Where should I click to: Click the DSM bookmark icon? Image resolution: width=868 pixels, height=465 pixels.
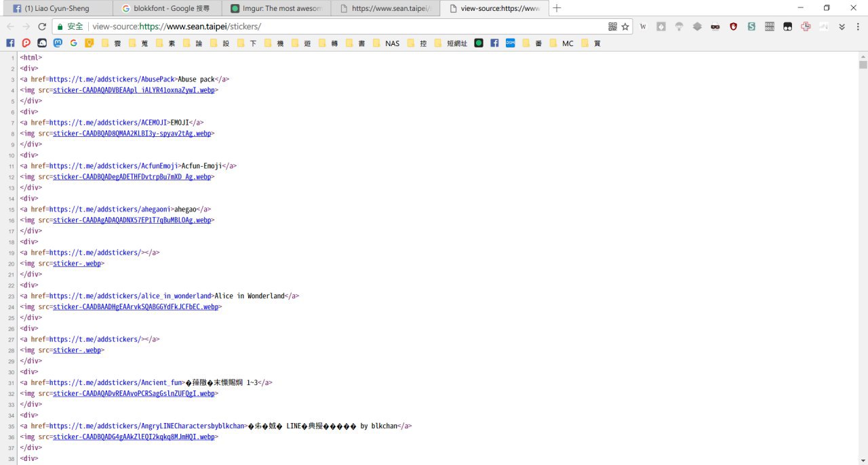[510, 43]
